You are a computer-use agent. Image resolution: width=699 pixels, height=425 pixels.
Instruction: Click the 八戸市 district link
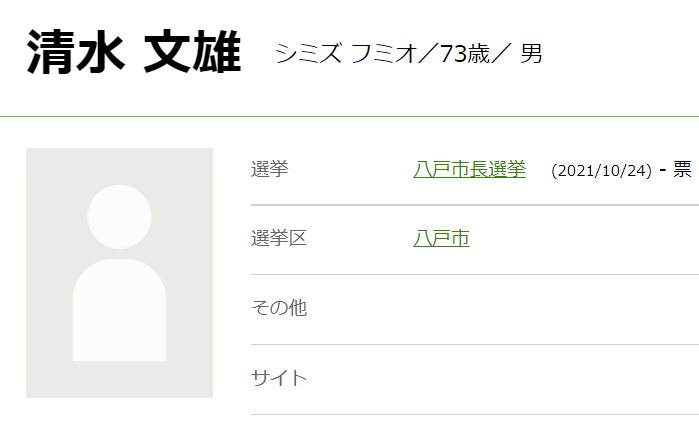tap(441, 239)
